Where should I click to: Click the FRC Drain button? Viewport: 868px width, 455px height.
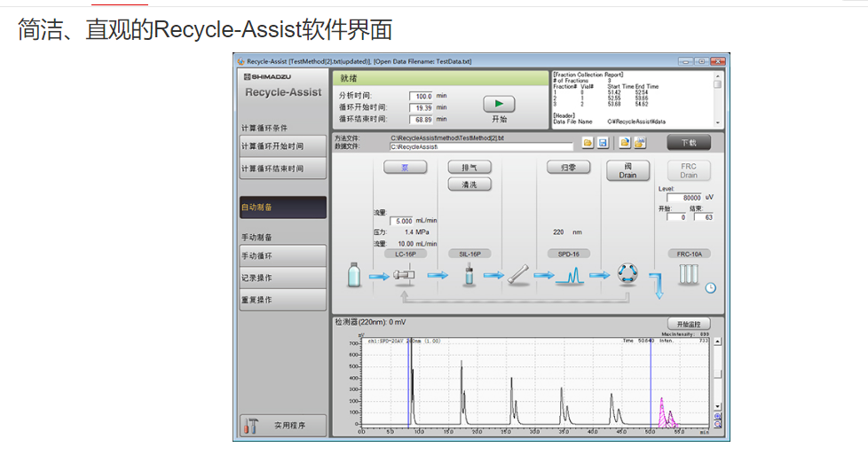coord(689,170)
